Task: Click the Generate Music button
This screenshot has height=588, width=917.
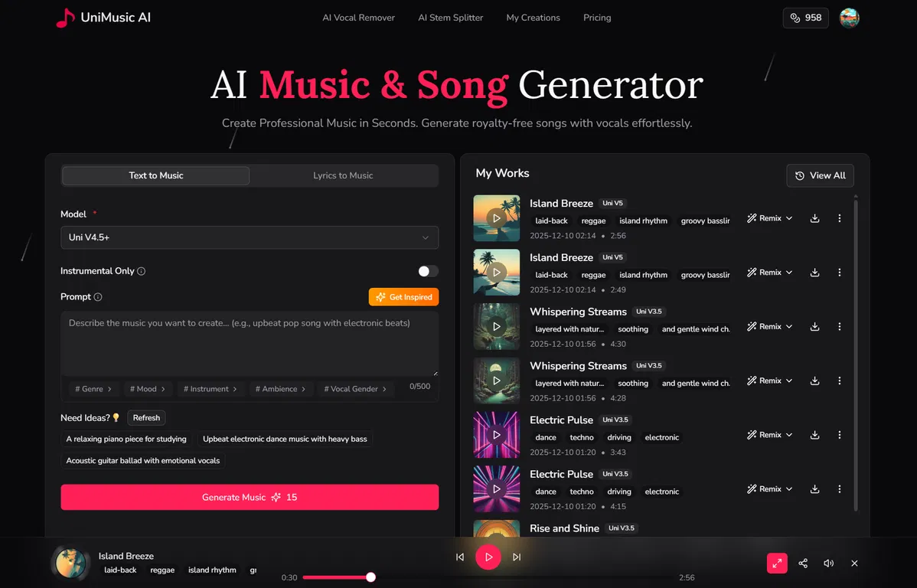Action: click(x=250, y=497)
